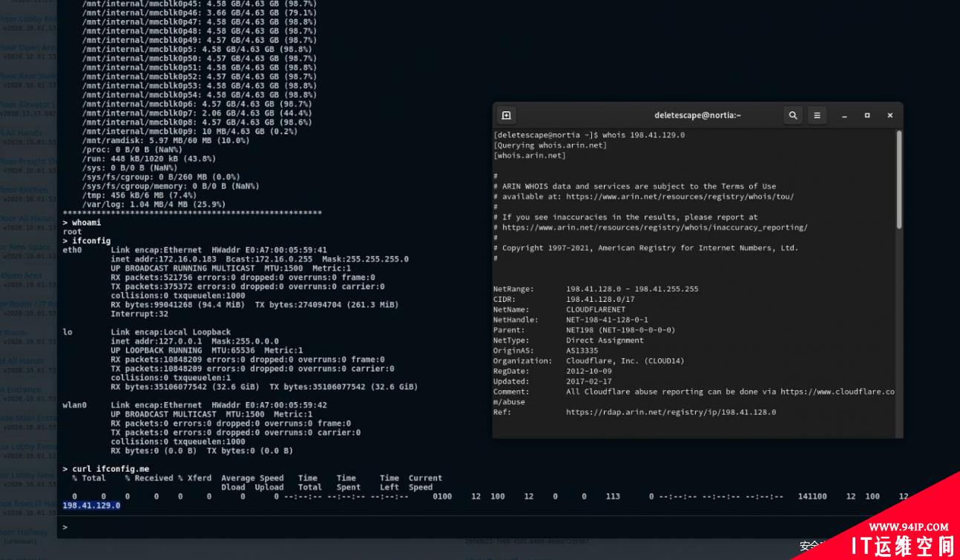Click the highlighted IP 198.41.129.0

91,505
